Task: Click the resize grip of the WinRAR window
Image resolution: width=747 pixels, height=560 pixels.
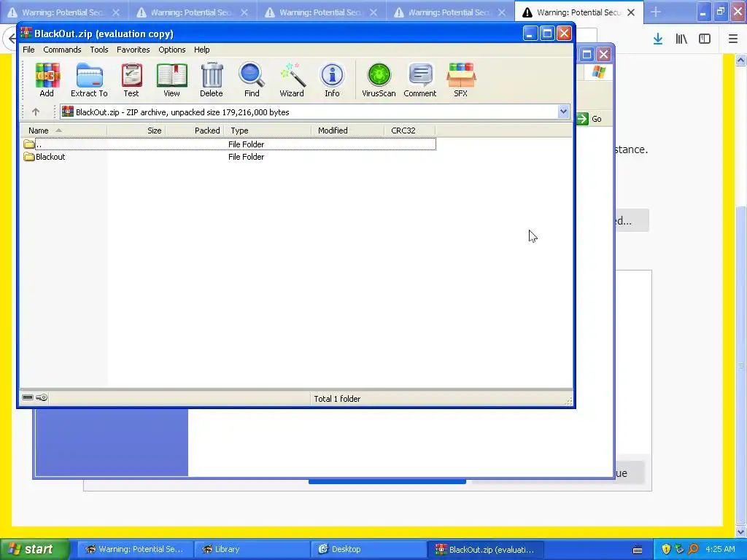Action: 568,401
